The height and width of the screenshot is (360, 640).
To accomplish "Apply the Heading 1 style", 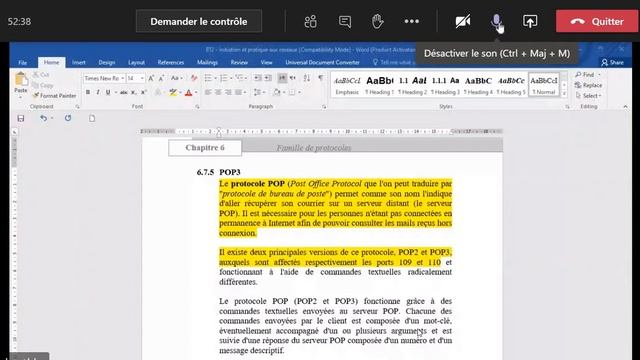I will [x=380, y=85].
